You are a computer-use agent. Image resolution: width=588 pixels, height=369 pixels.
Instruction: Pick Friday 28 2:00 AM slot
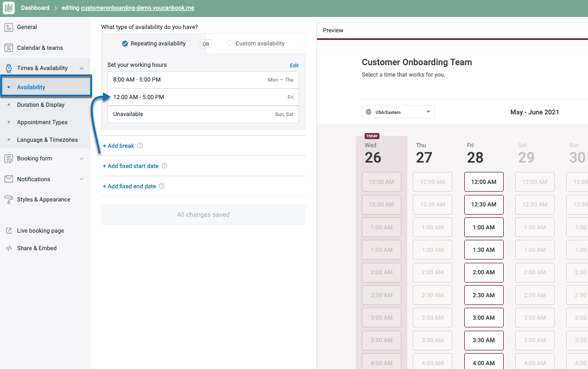pos(484,272)
